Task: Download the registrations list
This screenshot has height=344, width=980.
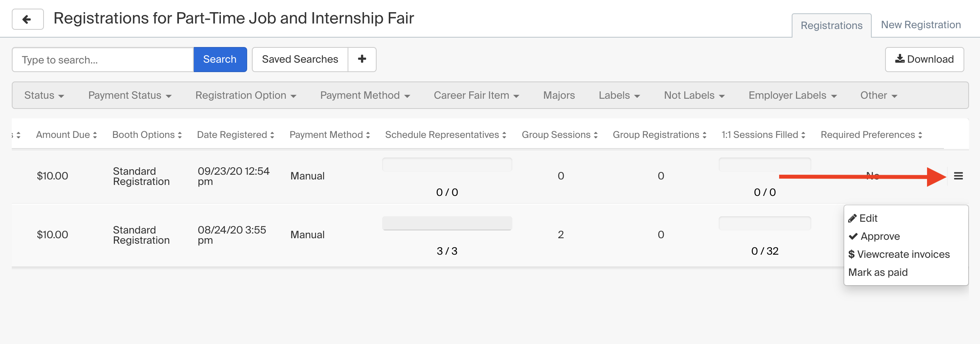Action: click(x=924, y=59)
